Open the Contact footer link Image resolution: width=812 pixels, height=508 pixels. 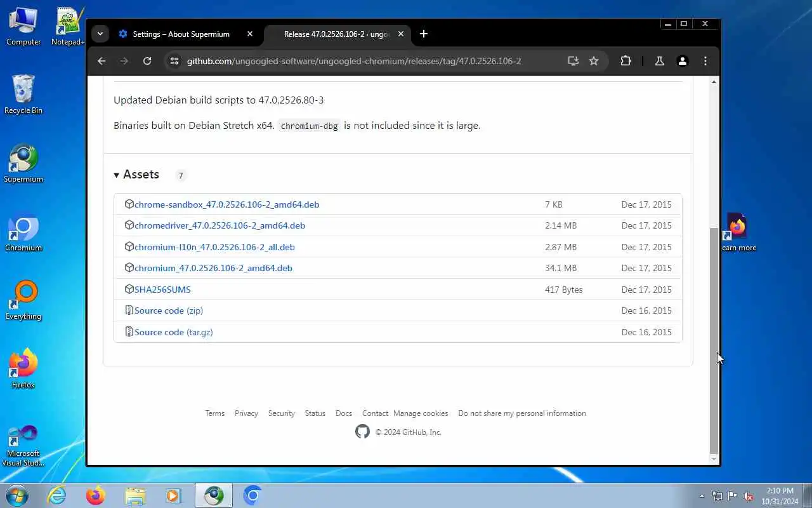[375, 413]
